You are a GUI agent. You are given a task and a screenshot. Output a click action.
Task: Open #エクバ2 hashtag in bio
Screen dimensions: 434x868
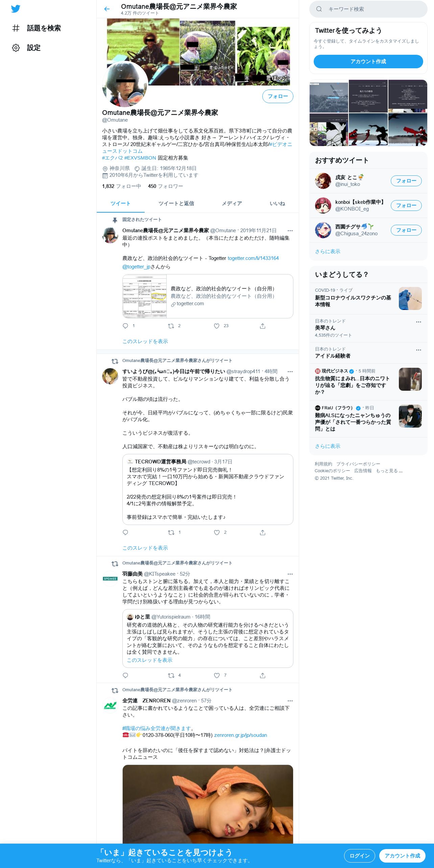pos(112,158)
